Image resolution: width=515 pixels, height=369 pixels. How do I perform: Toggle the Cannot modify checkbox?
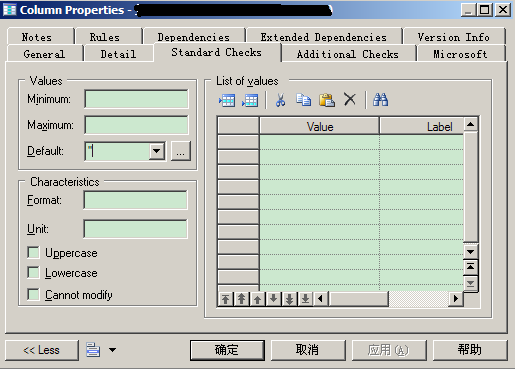pyautogui.click(x=33, y=295)
